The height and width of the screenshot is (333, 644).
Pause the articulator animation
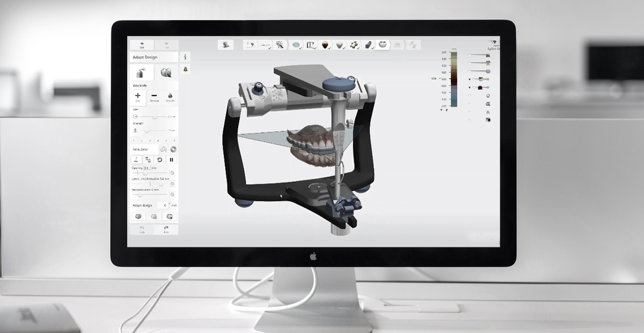(x=172, y=160)
